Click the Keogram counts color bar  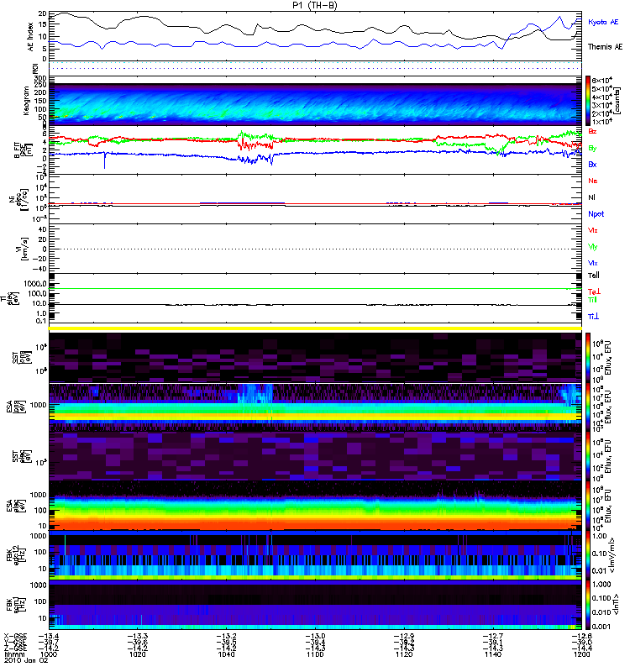588,101
